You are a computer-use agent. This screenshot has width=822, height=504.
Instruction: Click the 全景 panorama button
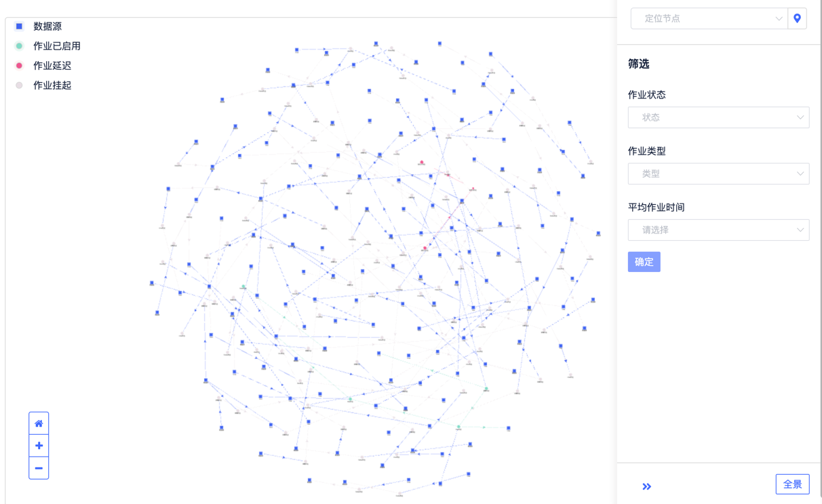pos(792,484)
